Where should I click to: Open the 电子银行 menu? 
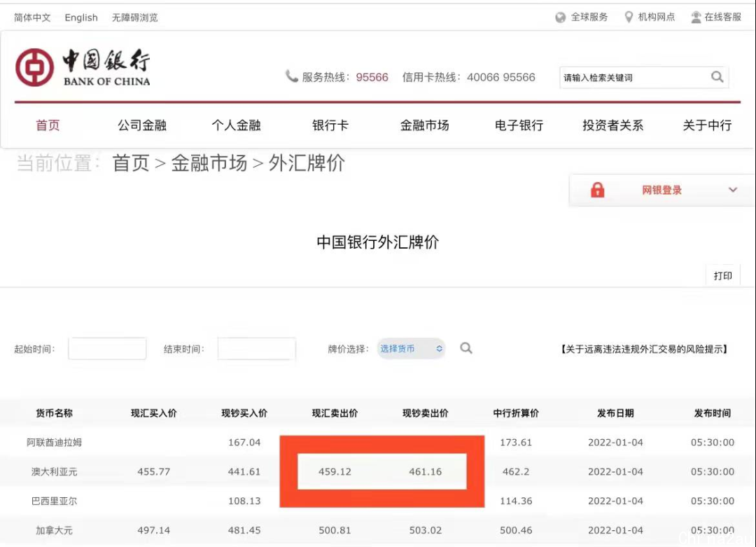pos(519,125)
